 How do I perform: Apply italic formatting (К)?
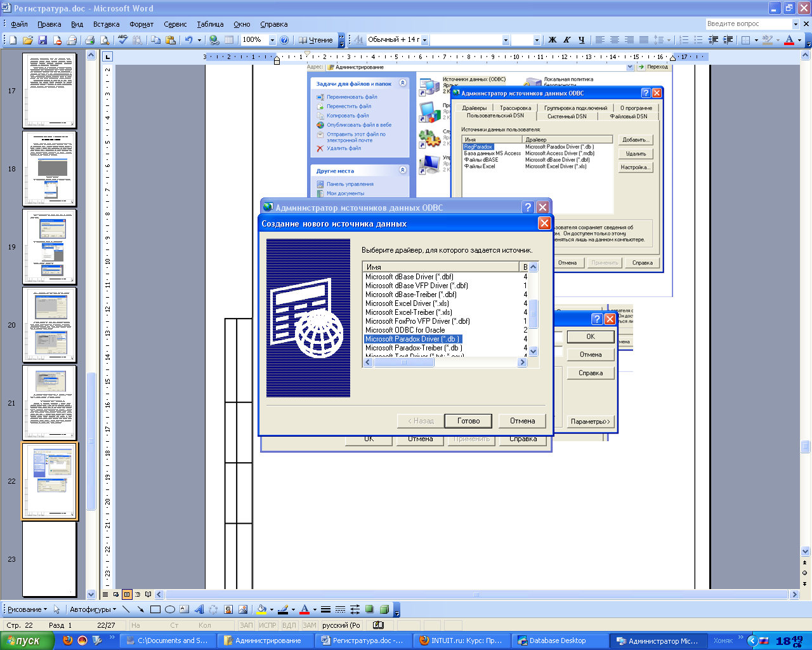pos(567,40)
